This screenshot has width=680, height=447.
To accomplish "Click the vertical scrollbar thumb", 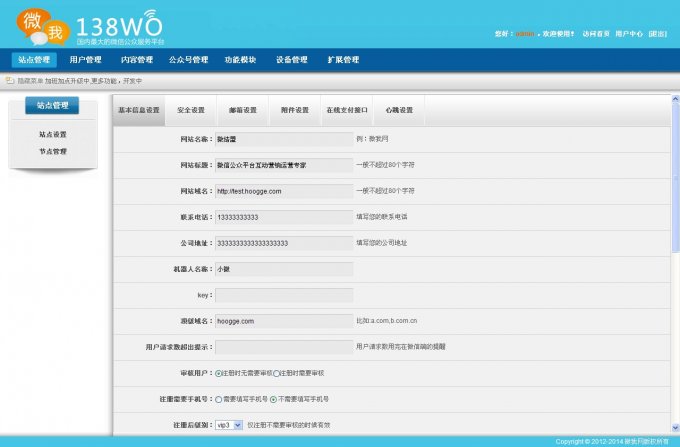I will 675,178.
